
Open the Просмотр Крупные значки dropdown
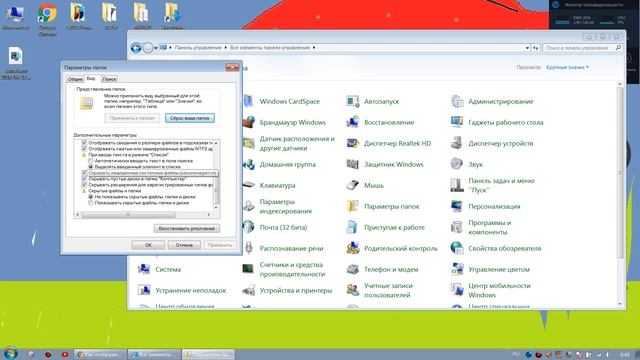pyautogui.click(x=567, y=67)
